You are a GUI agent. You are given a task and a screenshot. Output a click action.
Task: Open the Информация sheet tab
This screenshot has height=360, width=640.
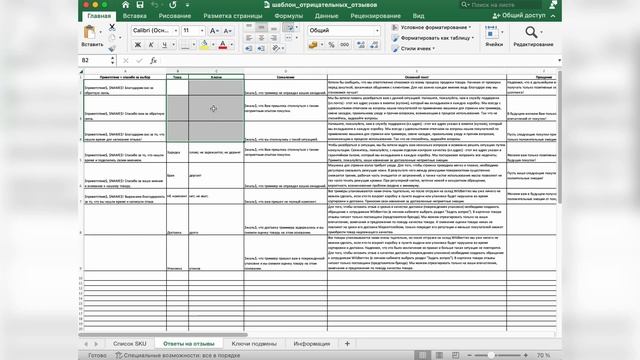tap(312, 344)
